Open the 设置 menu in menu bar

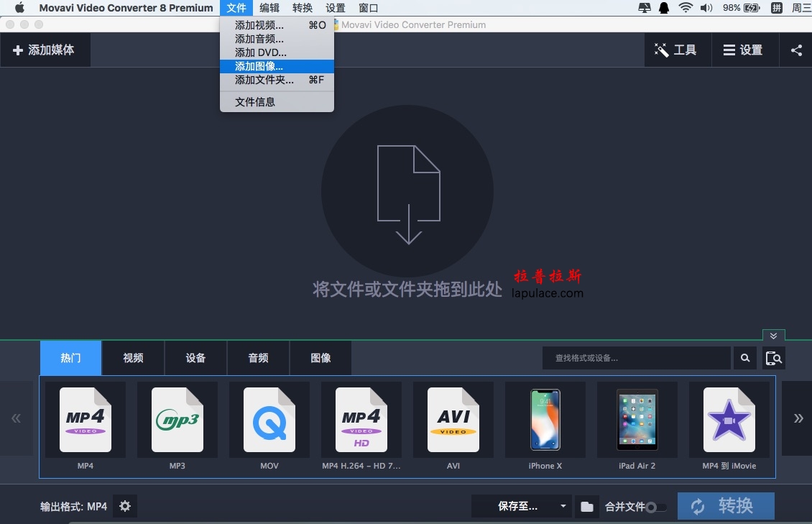click(x=336, y=8)
